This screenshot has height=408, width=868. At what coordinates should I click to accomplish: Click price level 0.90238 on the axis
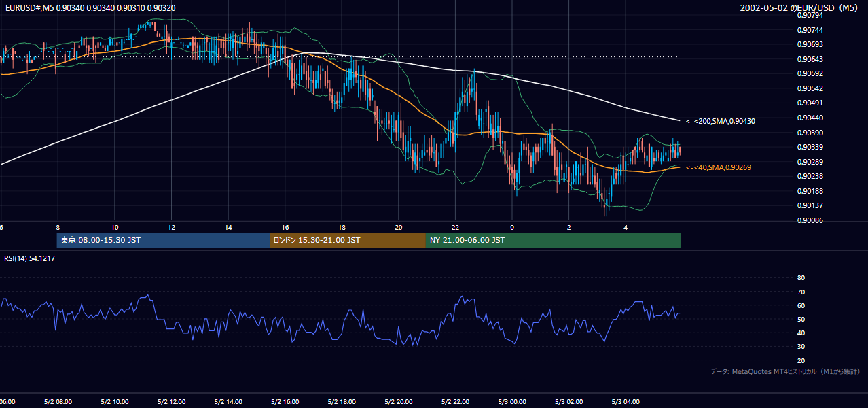809,176
